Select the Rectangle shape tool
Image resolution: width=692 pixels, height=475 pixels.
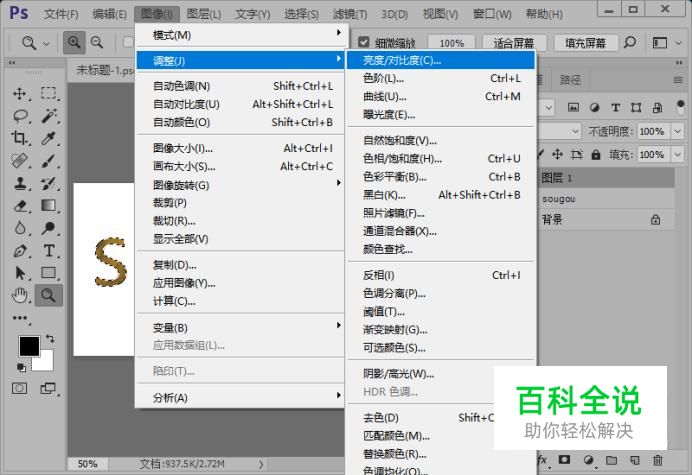click(49, 273)
